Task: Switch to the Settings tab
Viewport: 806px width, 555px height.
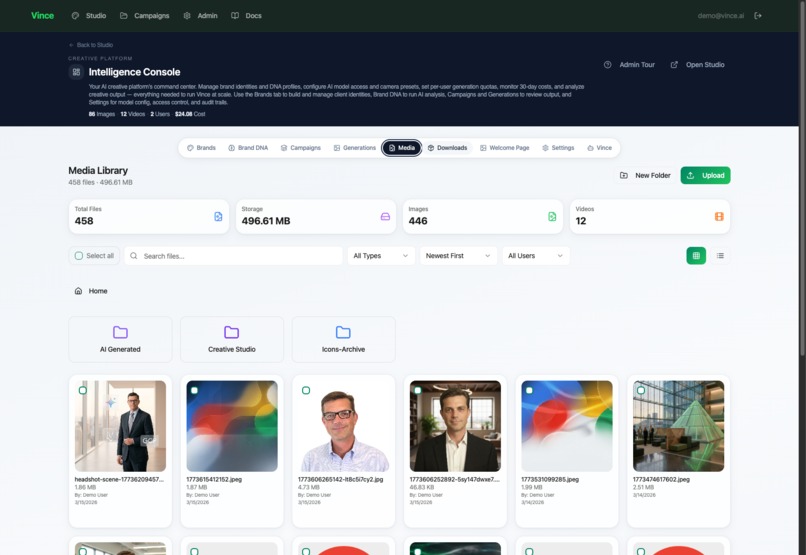Action: click(558, 148)
